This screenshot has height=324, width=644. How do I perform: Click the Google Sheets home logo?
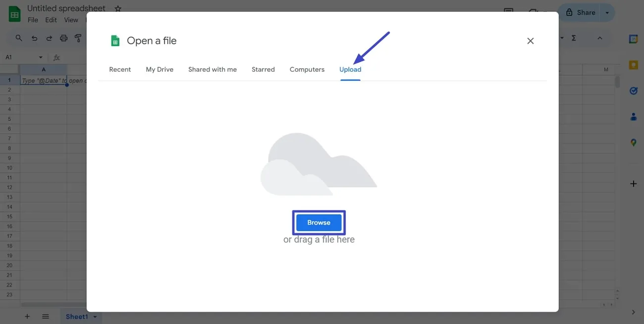15,14
